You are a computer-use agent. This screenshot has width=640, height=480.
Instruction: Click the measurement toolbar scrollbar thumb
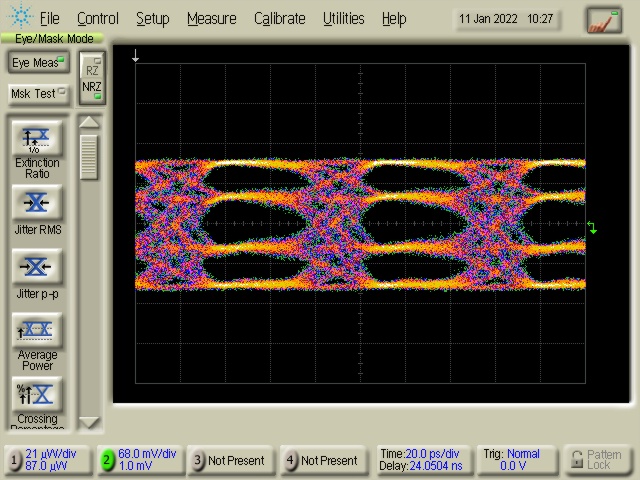[90, 156]
